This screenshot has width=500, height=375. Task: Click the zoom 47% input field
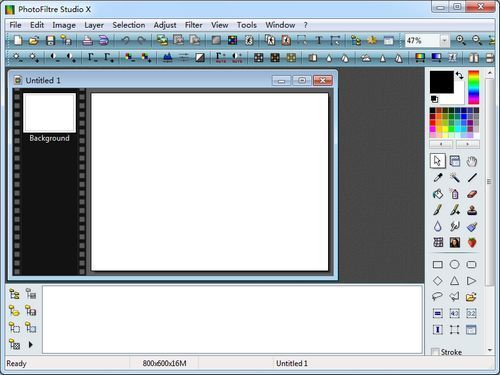click(422, 41)
